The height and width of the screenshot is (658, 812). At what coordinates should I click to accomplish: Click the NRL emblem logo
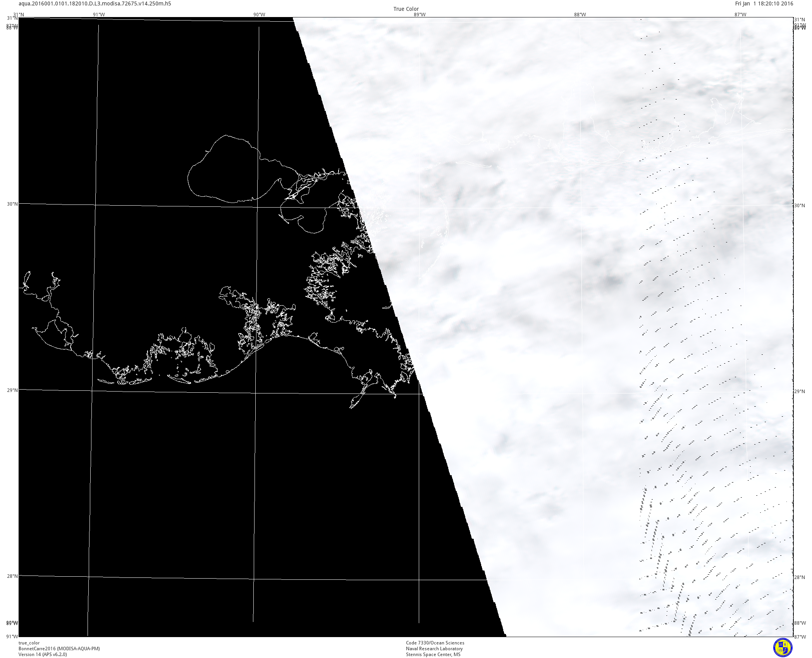pyautogui.click(x=783, y=648)
